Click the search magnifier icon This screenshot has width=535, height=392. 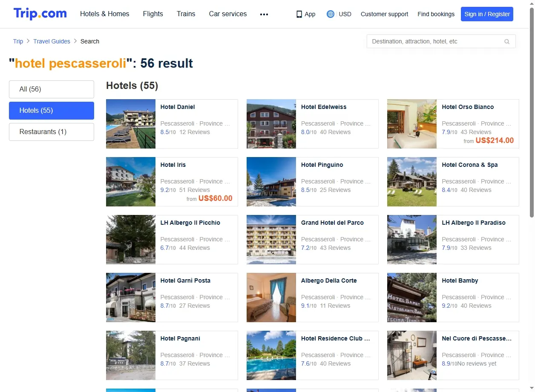pos(507,41)
